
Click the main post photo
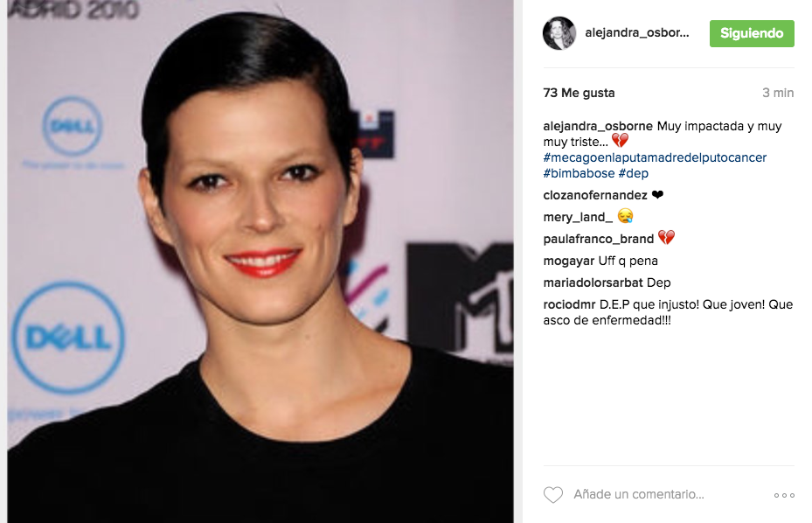[x=260, y=261]
